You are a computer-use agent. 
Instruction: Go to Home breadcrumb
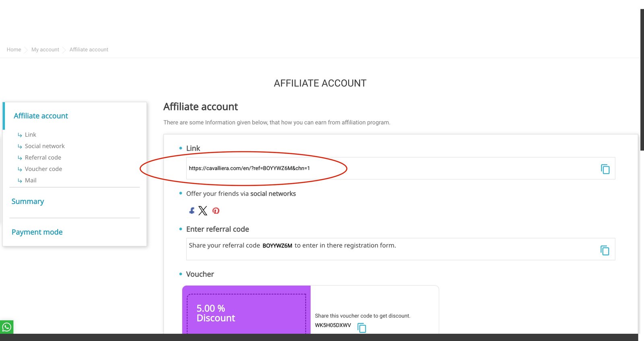tap(14, 50)
